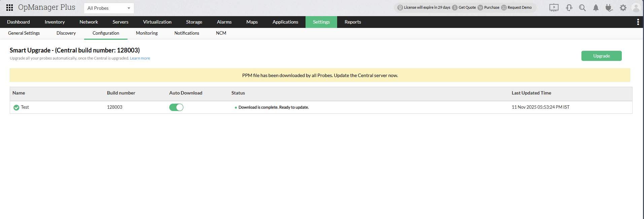Open the alarms bell icon
The image size is (644, 219).
596,8
